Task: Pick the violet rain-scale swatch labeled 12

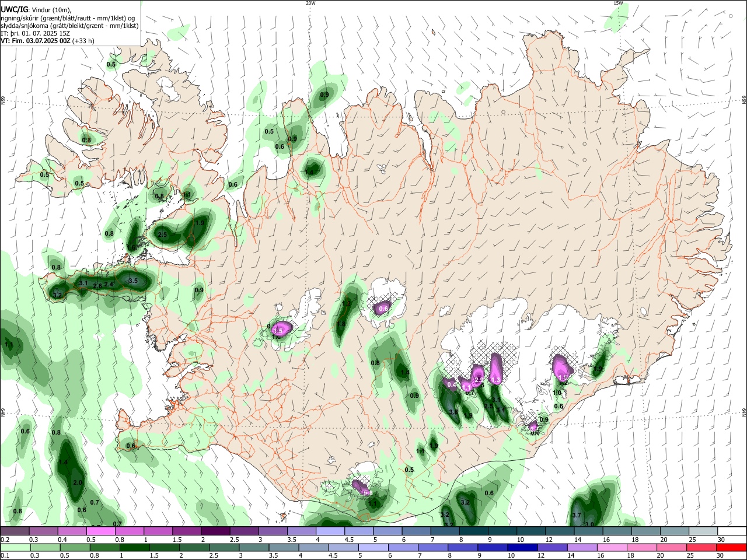Action: tap(553, 547)
